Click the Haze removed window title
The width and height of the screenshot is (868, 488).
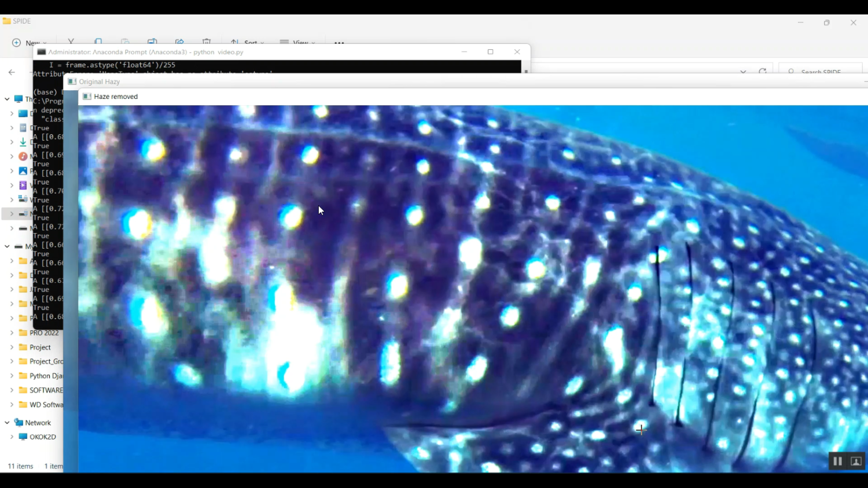116,97
